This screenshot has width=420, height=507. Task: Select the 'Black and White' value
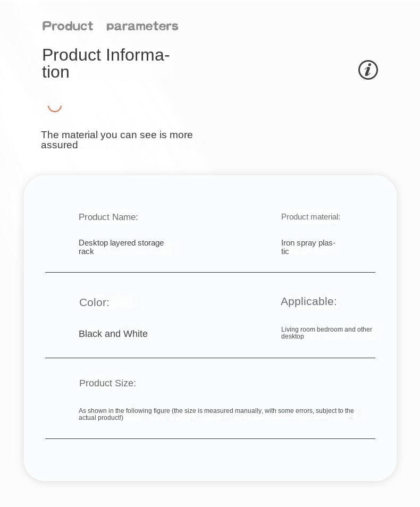point(113,334)
